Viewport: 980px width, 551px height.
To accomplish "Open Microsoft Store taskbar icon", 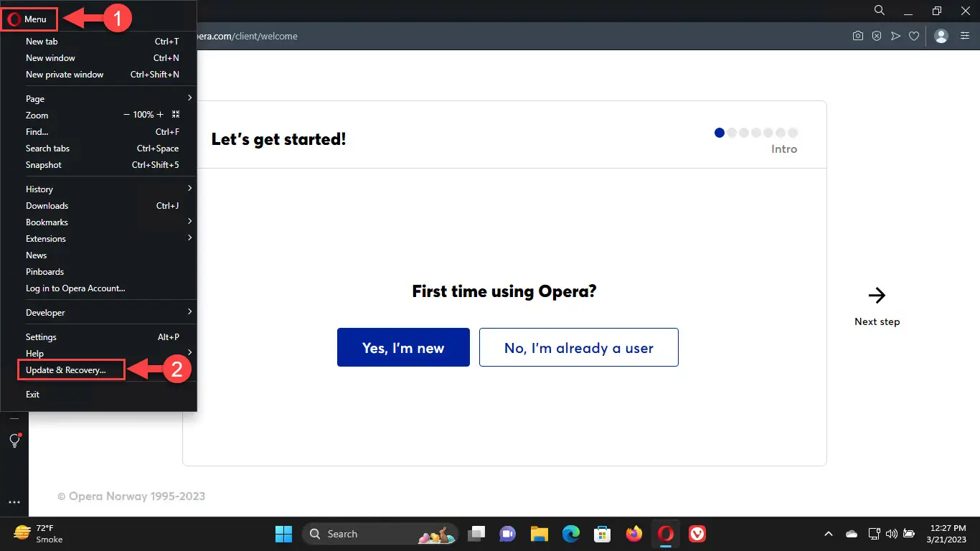I will coord(602,534).
